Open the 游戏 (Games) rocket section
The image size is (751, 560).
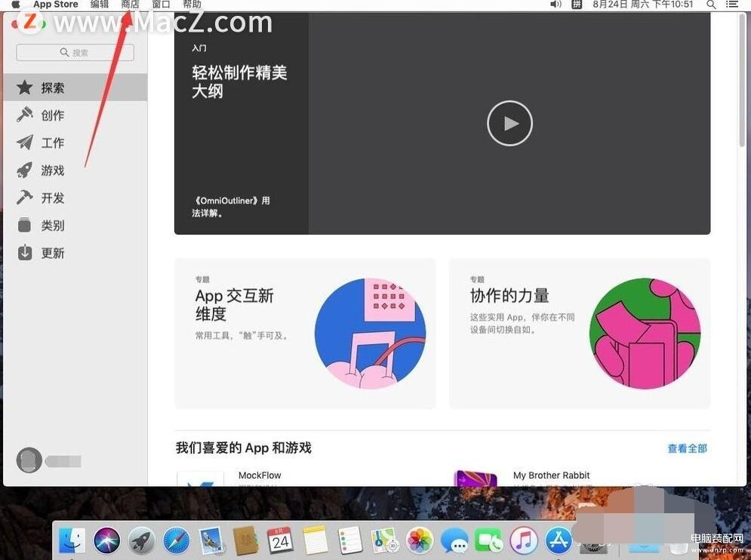[x=52, y=171]
